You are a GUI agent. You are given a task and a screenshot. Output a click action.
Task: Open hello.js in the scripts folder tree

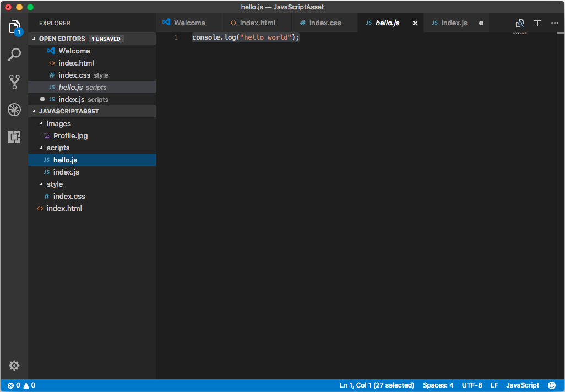(x=92, y=160)
